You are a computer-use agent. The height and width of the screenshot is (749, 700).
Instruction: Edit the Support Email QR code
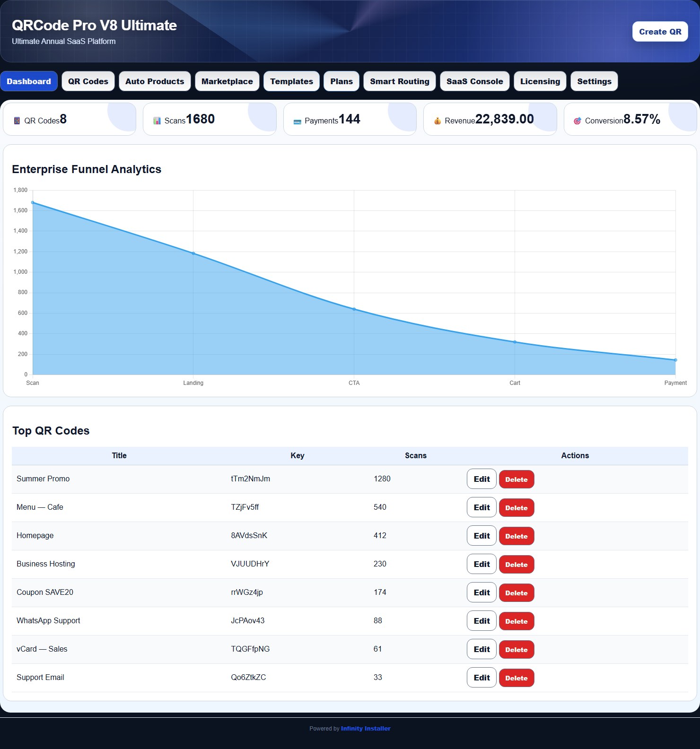pyautogui.click(x=481, y=678)
